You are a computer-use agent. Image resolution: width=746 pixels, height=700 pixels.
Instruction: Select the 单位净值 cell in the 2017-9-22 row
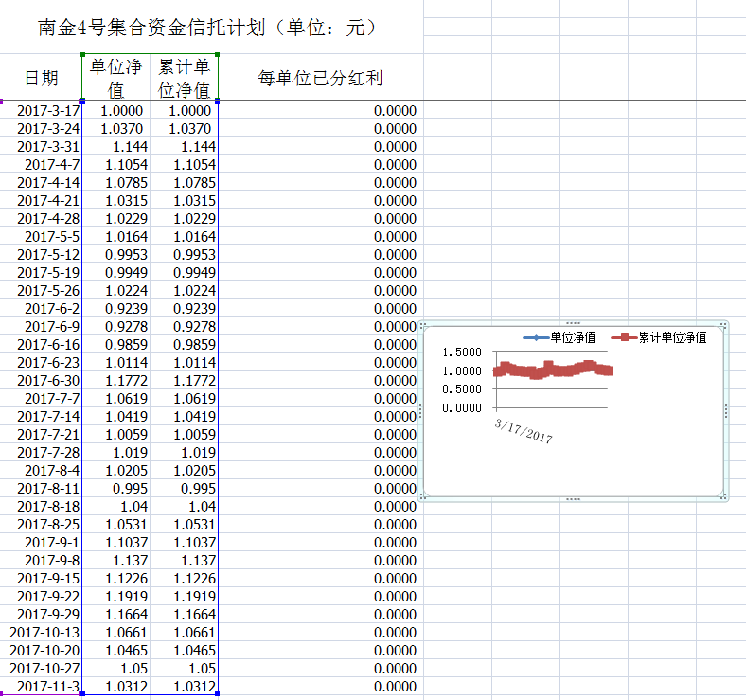point(117,597)
